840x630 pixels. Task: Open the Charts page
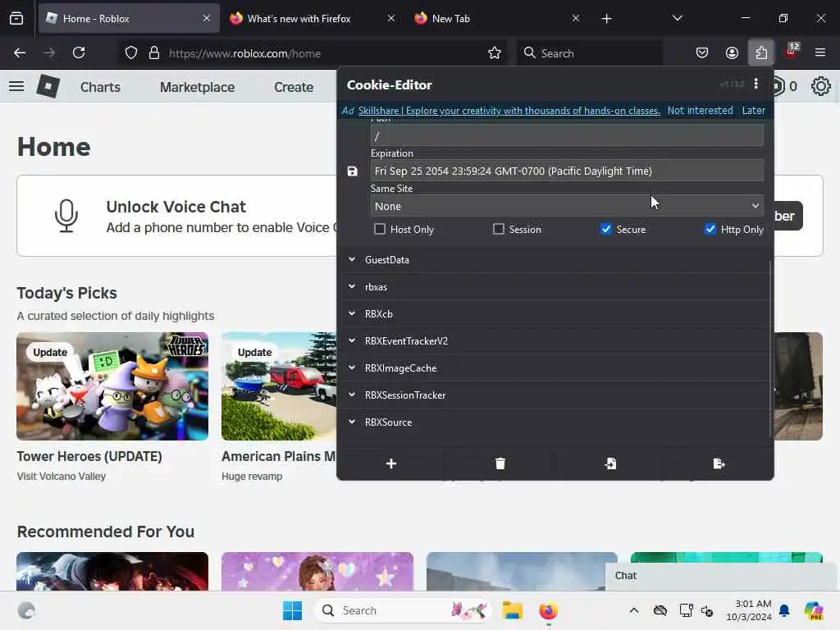[100, 87]
